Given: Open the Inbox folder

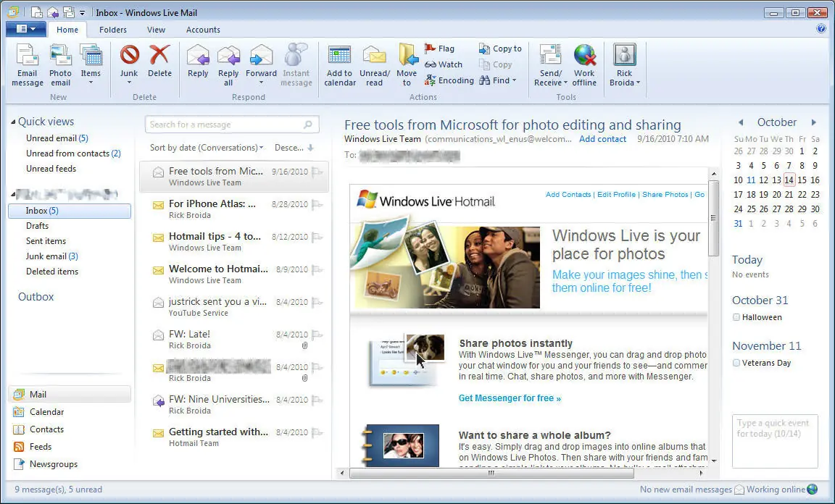Looking at the screenshot, I should [70, 211].
